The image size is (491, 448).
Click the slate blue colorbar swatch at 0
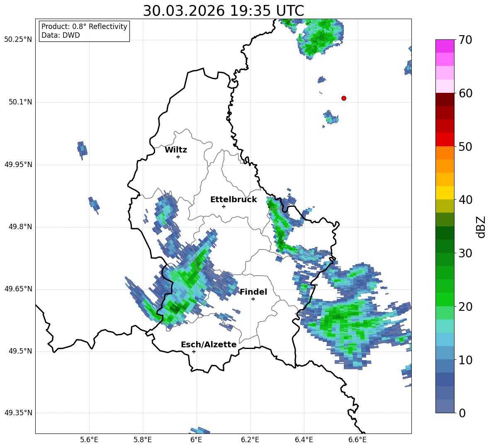(x=445, y=407)
